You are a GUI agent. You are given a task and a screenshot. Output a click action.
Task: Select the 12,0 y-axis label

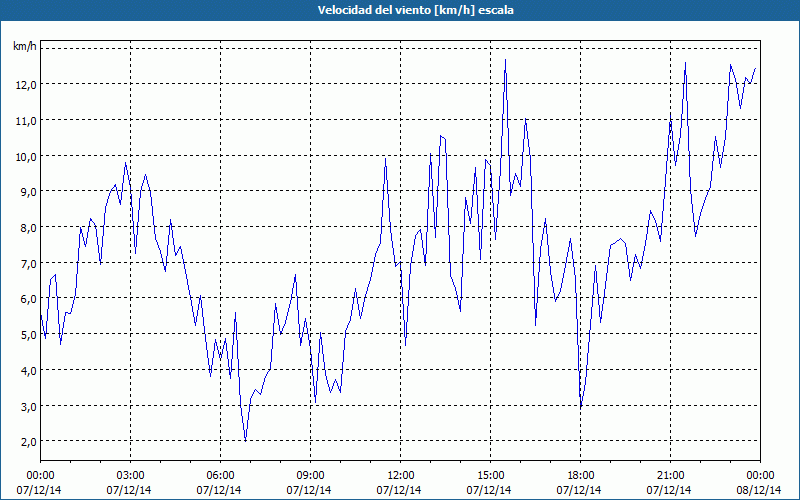pos(26,84)
